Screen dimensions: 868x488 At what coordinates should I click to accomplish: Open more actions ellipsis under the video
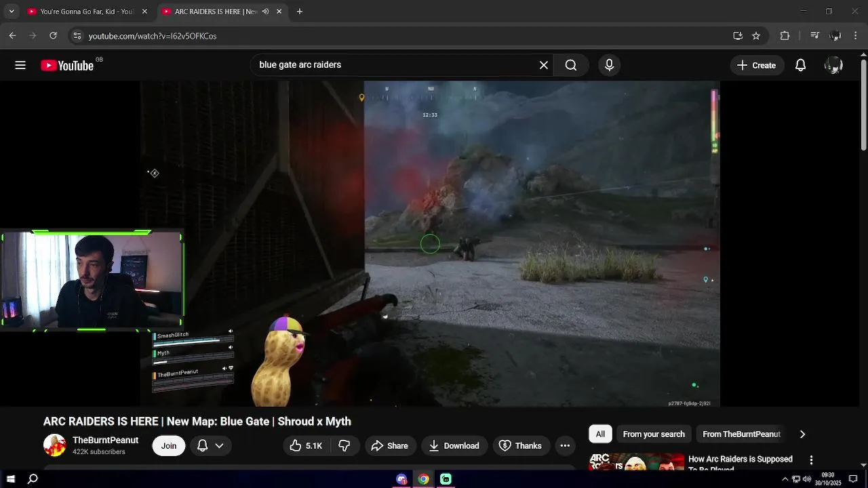(x=565, y=446)
